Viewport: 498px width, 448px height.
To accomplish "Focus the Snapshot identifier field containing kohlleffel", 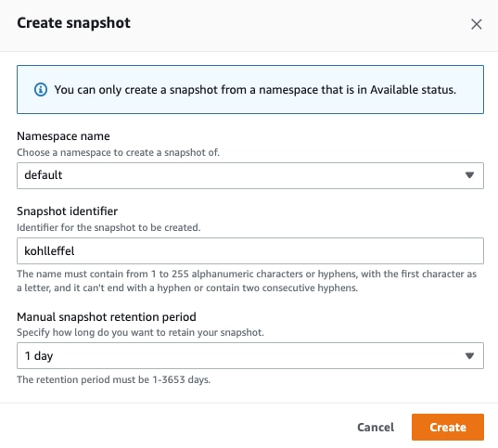I will point(250,250).
